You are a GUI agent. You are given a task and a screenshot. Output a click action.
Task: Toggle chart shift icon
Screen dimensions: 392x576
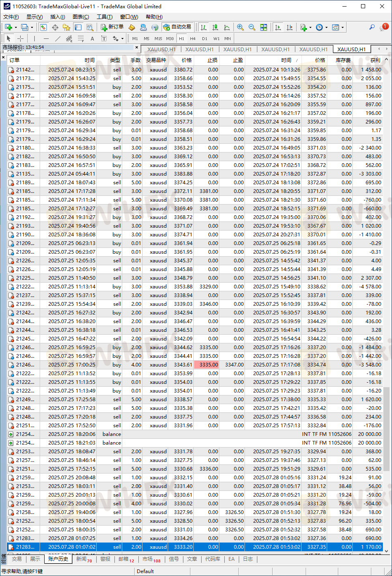click(x=290, y=27)
